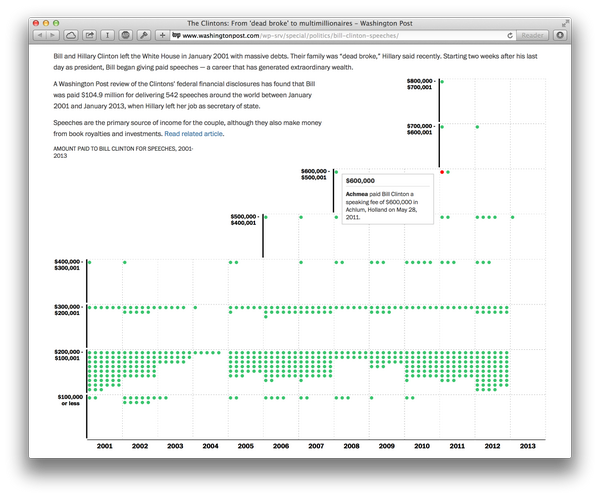Click the 2002 year label
Viewport: 600px width, 498px height.
click(x=140, y=446)
